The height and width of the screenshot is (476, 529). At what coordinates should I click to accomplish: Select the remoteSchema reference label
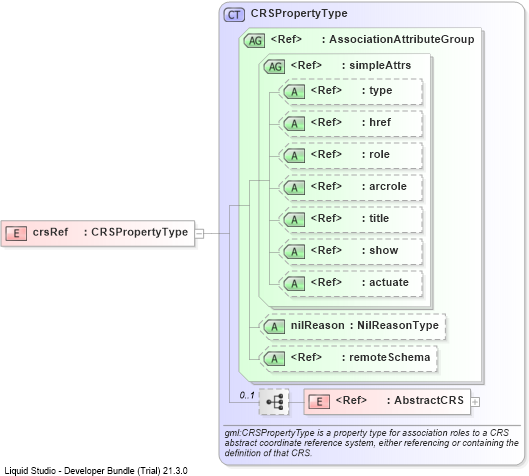click(x=360, y=357)
